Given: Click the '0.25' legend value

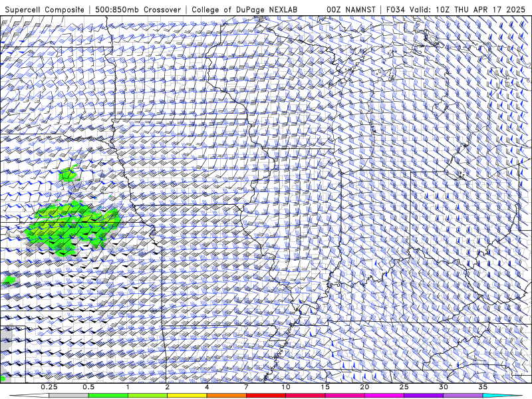Looking at the screenshot, I should 49,387.
